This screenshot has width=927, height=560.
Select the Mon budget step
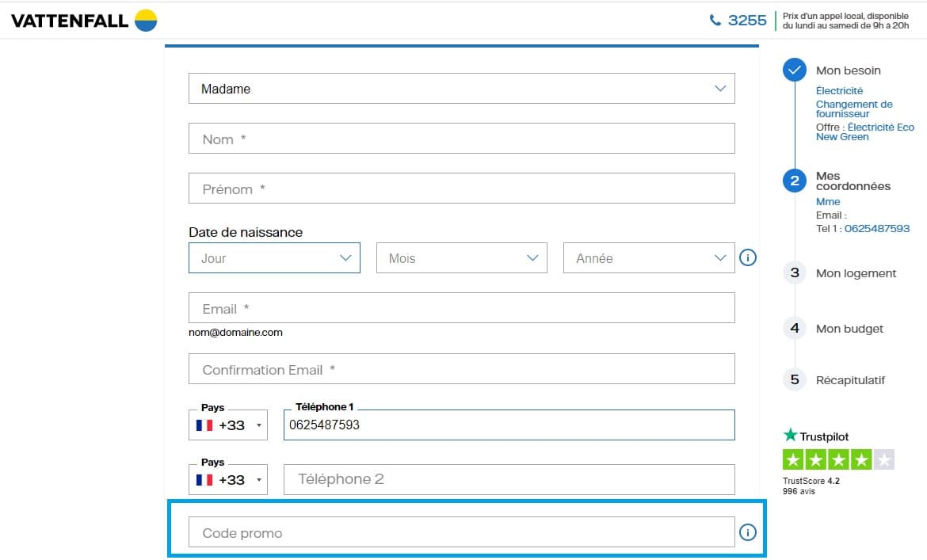pyautogui.click(x=794, y=328)
